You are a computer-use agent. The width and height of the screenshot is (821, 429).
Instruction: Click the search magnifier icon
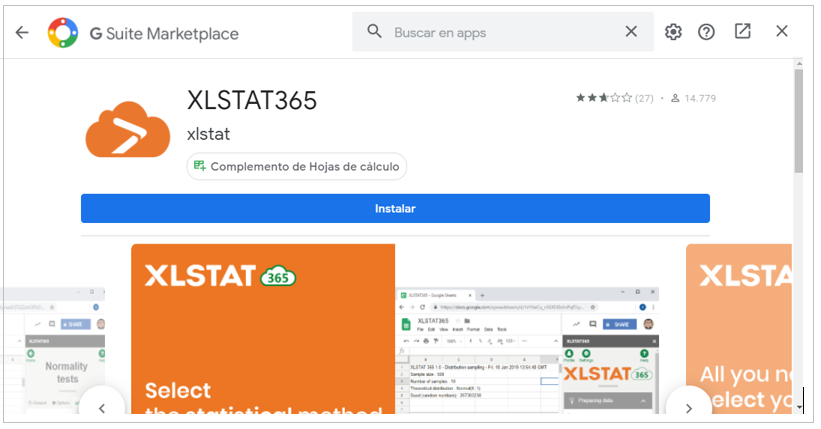pyautogui.click(x=375, y=32)
